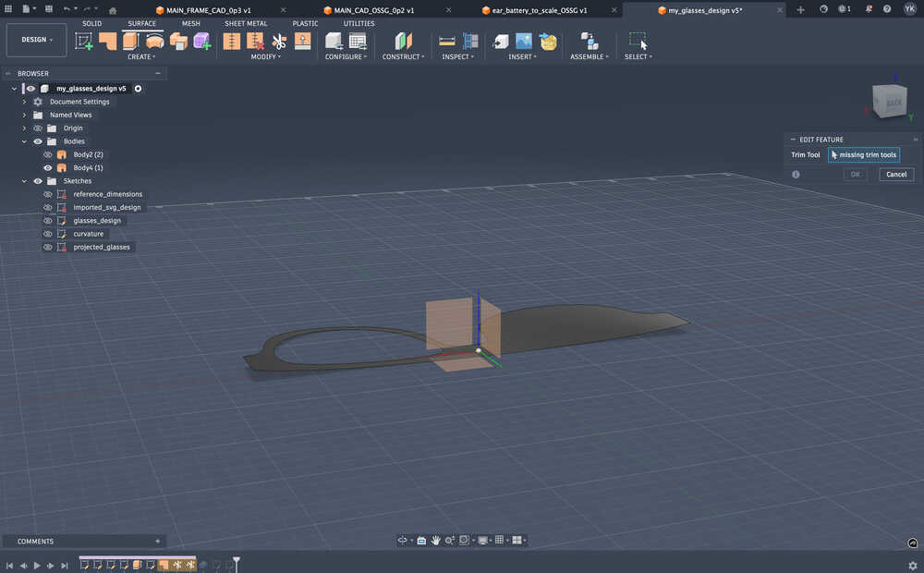This screenshot has width=924, height=573.
Task: Click the ViewCube BACK face
Action: pos(892,102)
